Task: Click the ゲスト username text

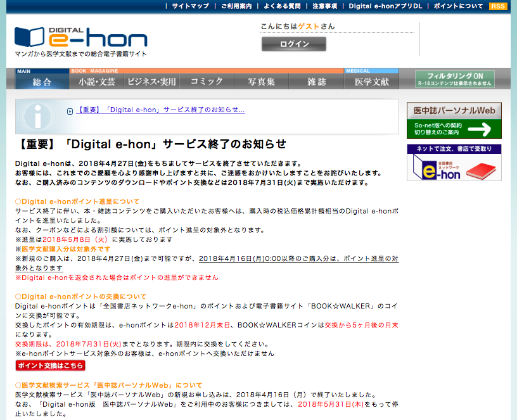Action: coord(309,27)
